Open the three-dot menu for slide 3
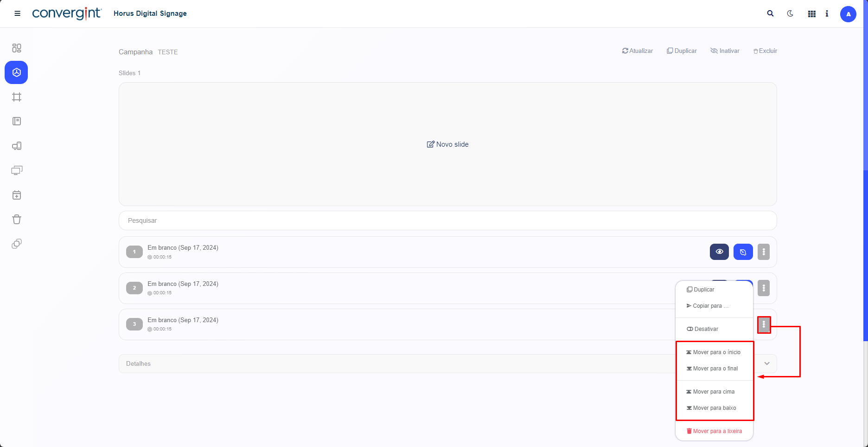Screen dimensions: 868x447 pyautogui.click(x=764, y=325)
